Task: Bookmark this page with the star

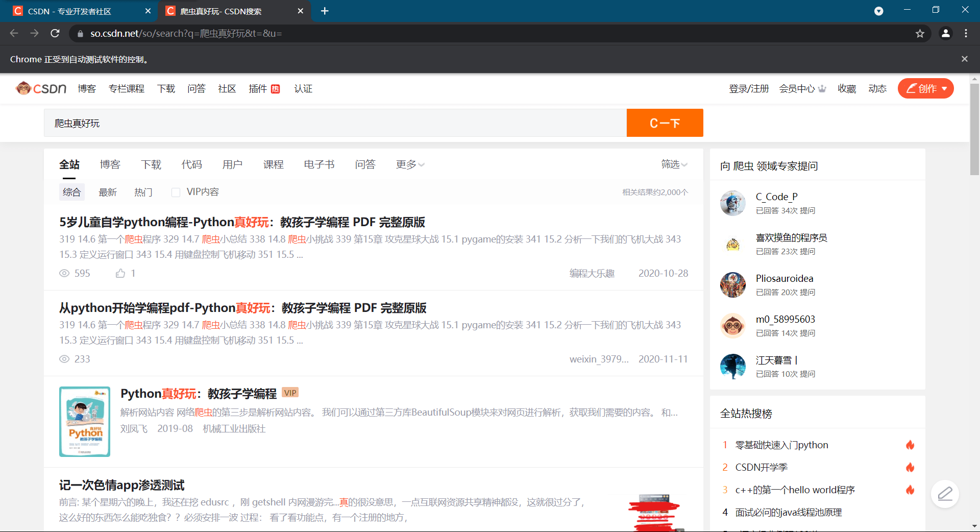Action: pyautogui.click(x=920, y=33)
